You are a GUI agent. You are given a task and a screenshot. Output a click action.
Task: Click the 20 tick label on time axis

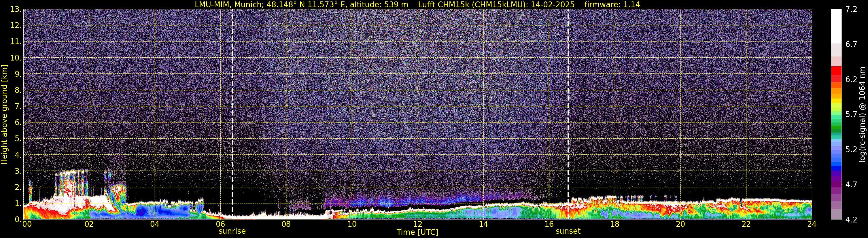[680, 224]
